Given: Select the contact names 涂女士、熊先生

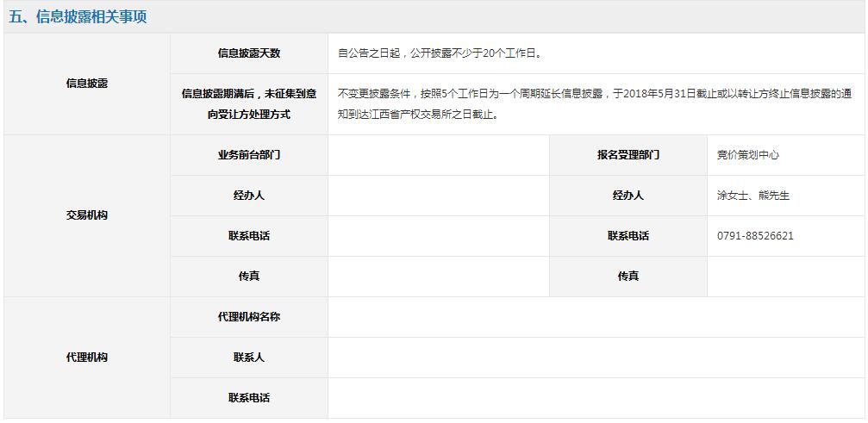Looking at the screenshot, I should click(x=752, y=196).
